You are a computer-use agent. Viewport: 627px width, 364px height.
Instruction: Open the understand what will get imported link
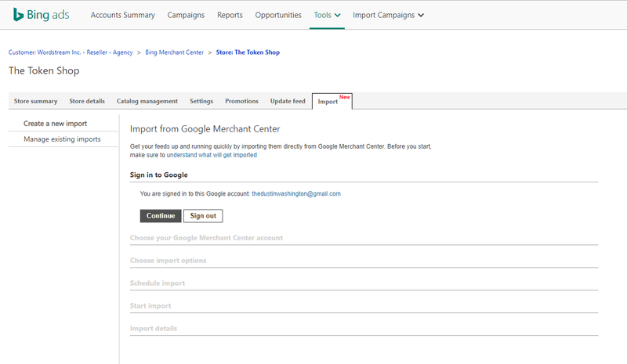coord(212,155)
